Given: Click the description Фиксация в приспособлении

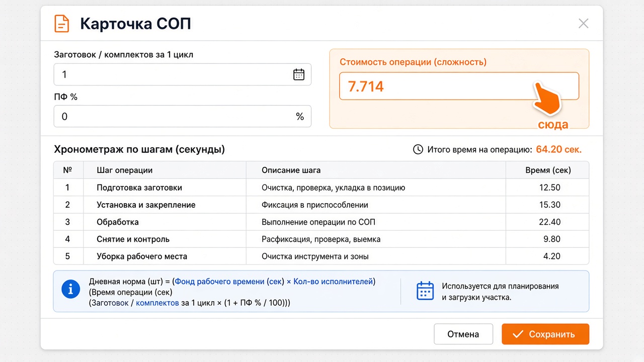Looking at the screenshot, I should pyautogui.click(x=315, y=205).
